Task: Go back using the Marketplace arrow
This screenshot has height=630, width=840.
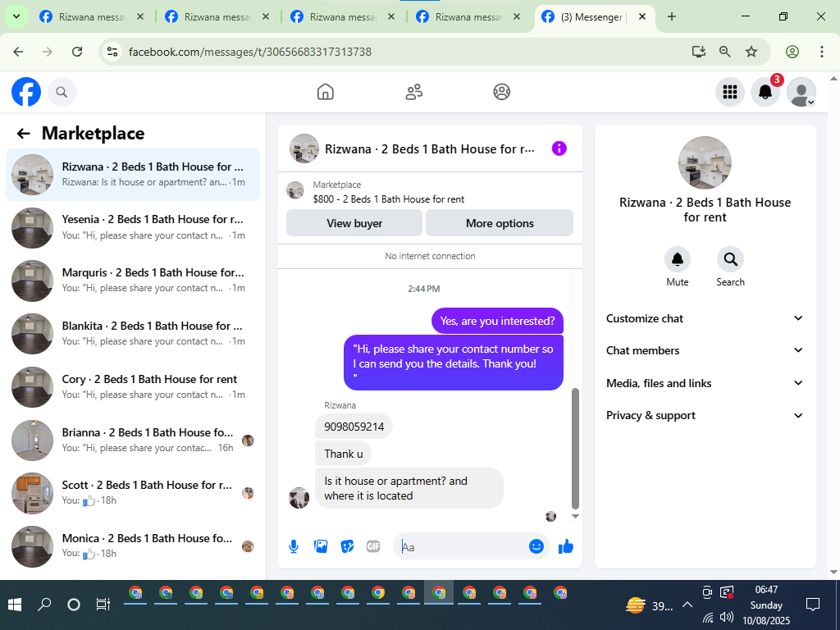Action: tap(23, 134)
